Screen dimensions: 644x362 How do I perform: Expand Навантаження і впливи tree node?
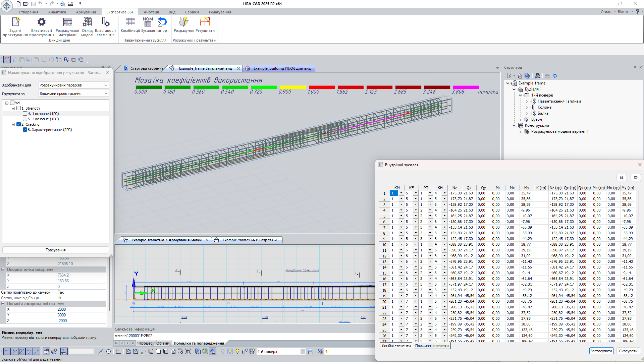[527, 101]
